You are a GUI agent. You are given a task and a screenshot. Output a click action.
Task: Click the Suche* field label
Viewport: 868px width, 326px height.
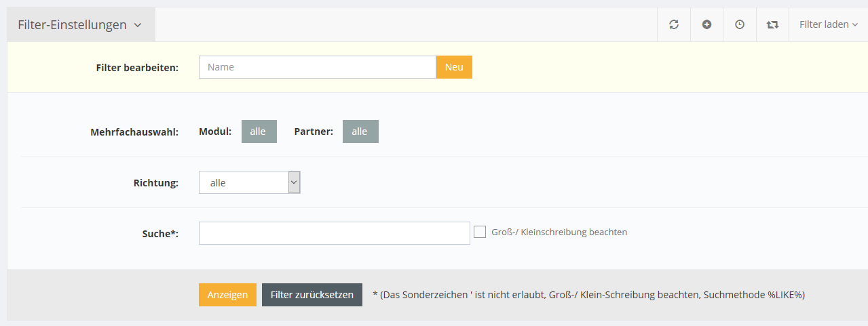155,234
